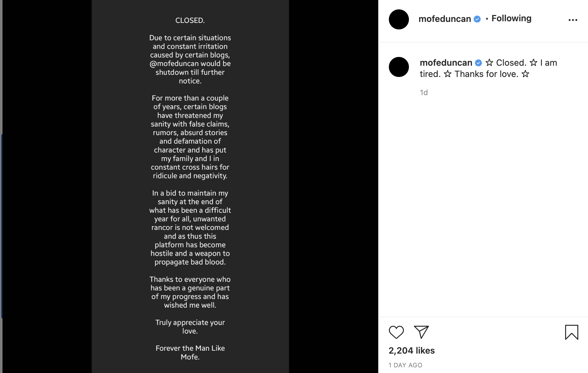Click the first star symbol in the caption
The image size is (588, 373).
click(x=489, y=63)
